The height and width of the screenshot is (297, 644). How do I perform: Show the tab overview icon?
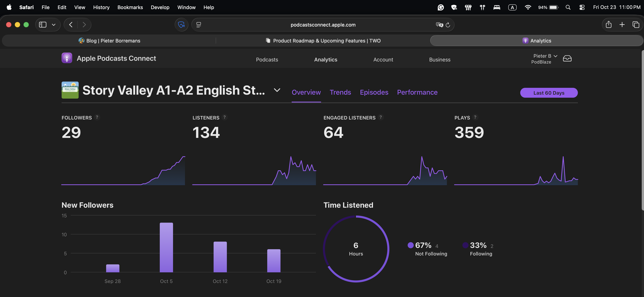[636, 24]
